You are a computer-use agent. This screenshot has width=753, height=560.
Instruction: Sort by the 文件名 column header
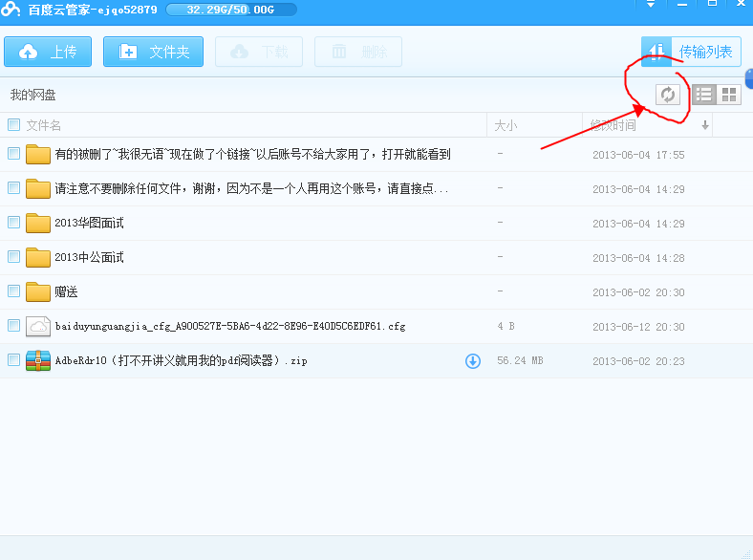[43, 125]
